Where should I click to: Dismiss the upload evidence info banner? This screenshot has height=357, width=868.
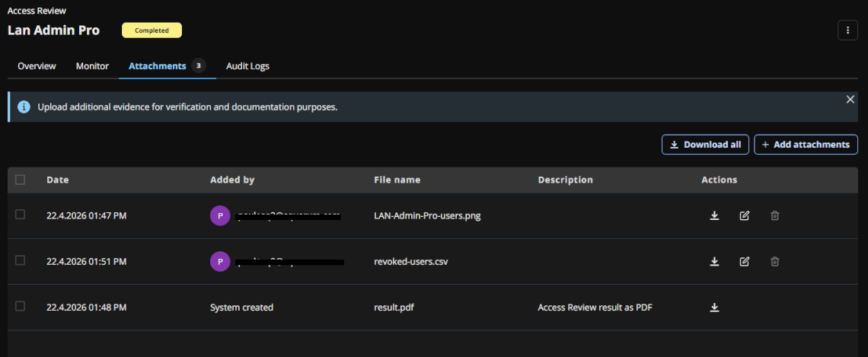click(x=850, y=99)
